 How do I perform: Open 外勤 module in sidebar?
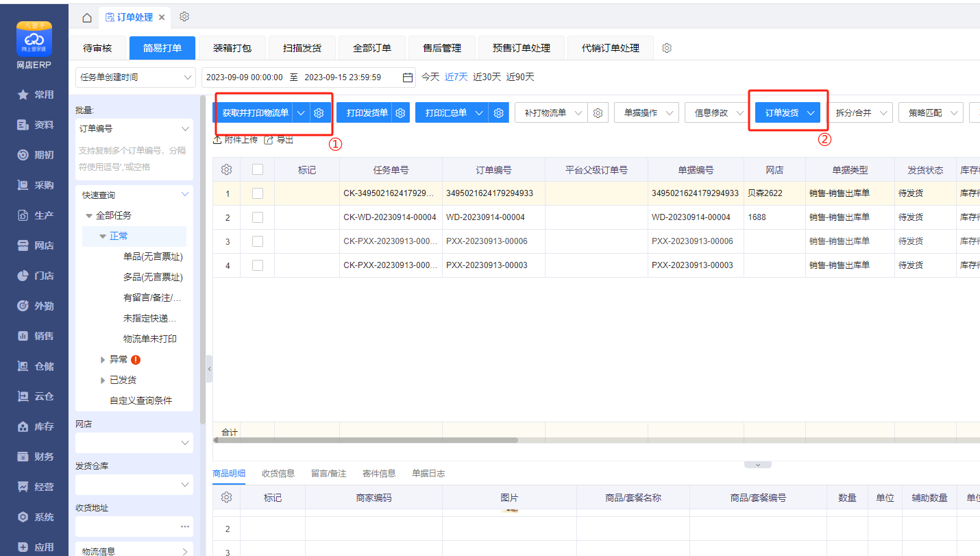(35, 306)
